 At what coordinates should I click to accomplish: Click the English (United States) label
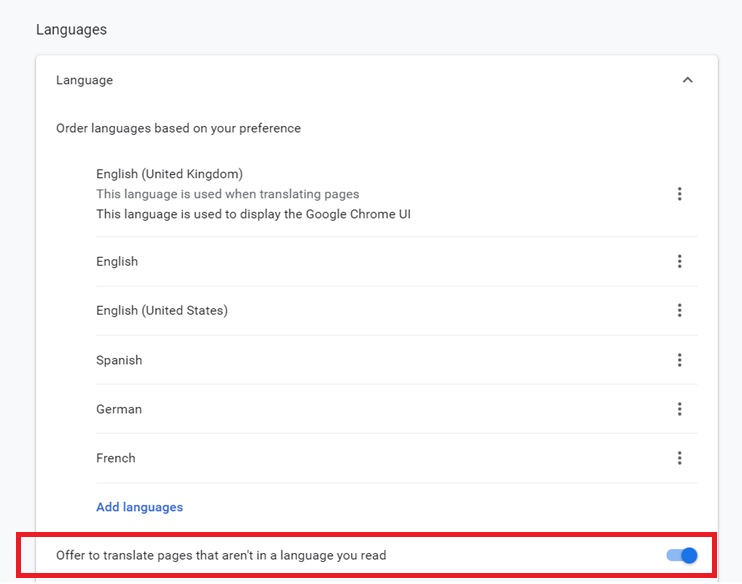click(x=162, y=311)
